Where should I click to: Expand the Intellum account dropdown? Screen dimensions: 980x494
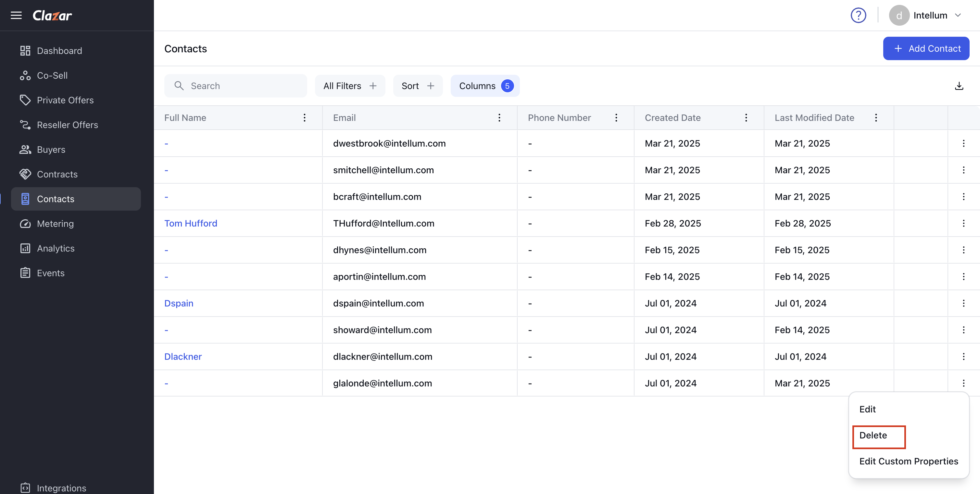(958, 15)
